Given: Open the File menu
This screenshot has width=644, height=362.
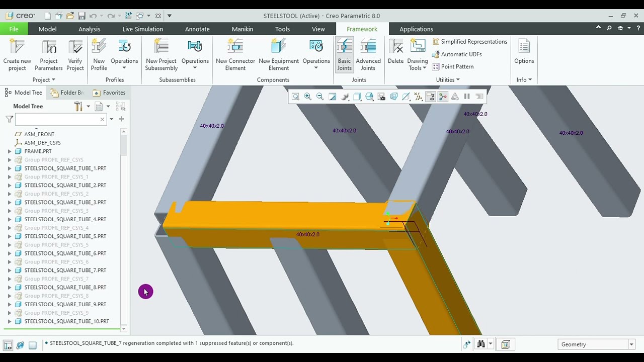Looking at the screenshot, I should click(x=14, y=29).
